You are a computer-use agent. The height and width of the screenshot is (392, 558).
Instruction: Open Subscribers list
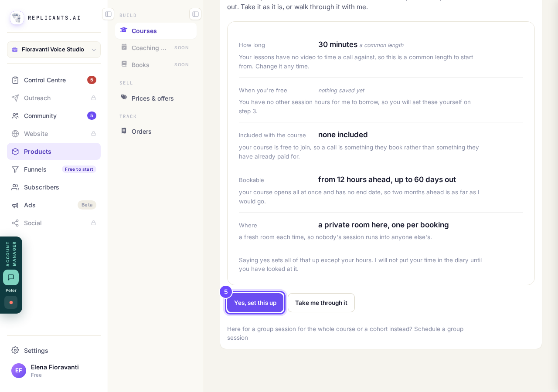pos(54,187)
